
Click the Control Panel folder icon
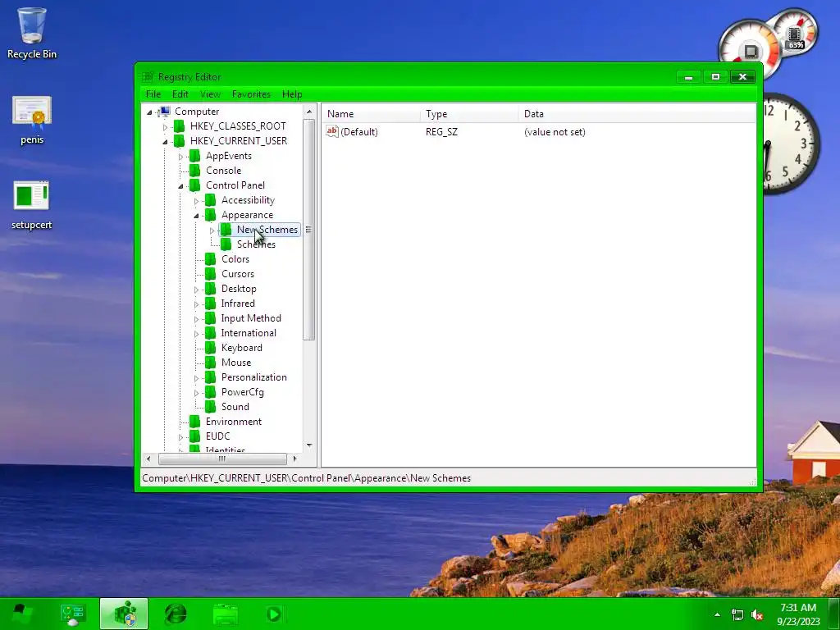coord(195,185)
